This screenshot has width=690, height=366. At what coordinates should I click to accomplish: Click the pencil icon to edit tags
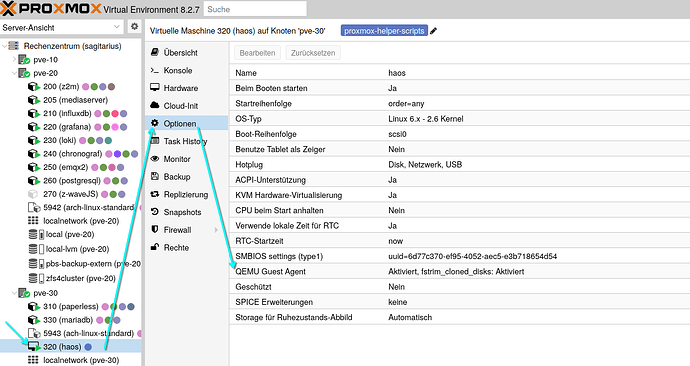click(433, 31)
